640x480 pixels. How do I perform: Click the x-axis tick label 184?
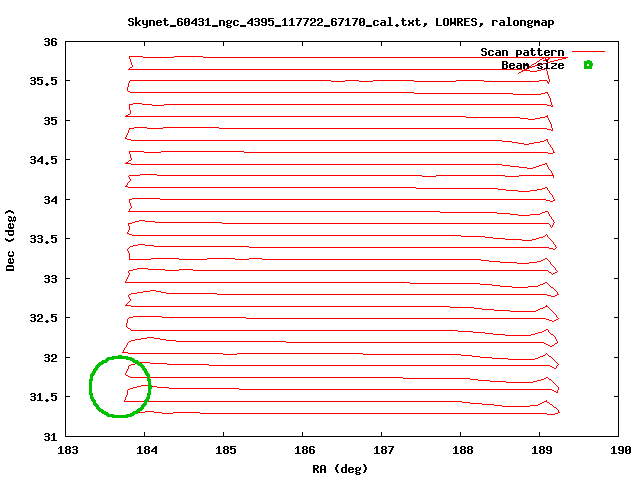[147, 450]
